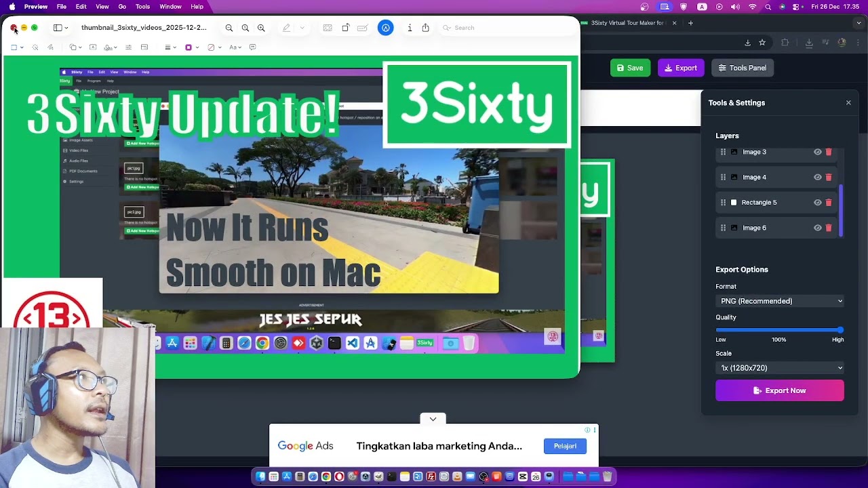Image resolution: width=868 pixels, height=488 pixels.
Task: Click the green Save button
Action: tap(630, 68)
